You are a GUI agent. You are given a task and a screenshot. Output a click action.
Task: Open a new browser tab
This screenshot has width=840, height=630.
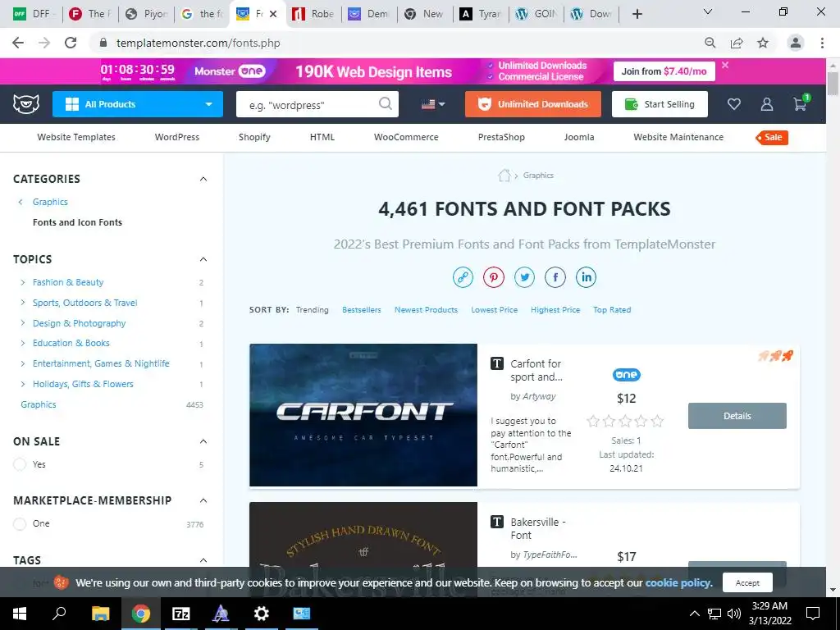[x=637, y=14]
